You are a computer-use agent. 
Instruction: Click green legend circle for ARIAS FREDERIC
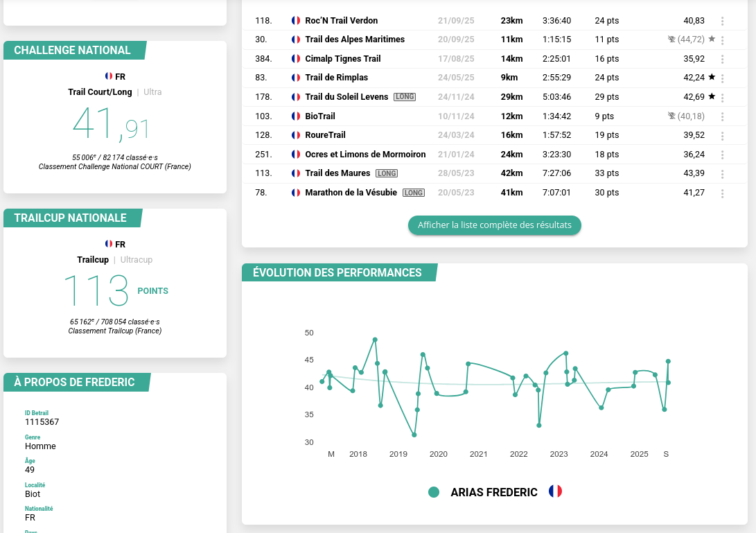pos(434,492)
